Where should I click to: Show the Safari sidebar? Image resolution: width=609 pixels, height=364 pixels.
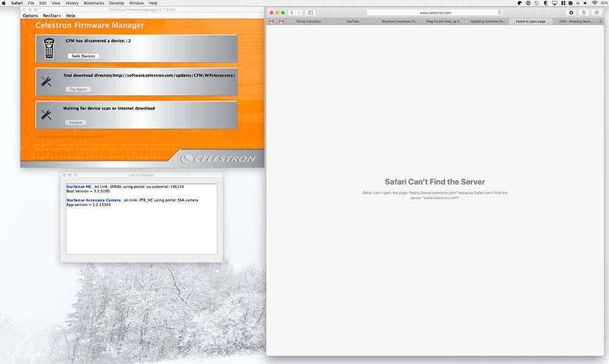(311, 12)
